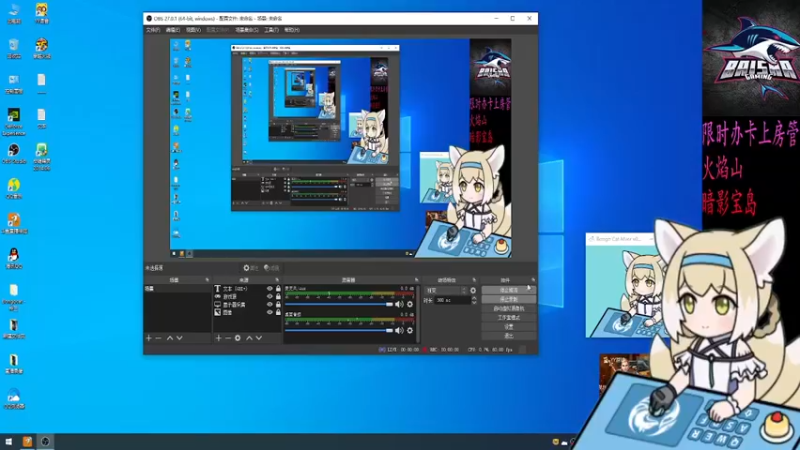Pop out the Audio Mixer dock panel

[x=416, y=280]
